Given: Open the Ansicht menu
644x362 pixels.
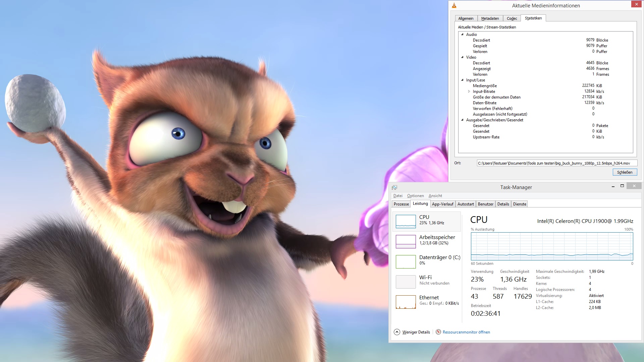Looking at the screenshot, I should tap(435, 196).
